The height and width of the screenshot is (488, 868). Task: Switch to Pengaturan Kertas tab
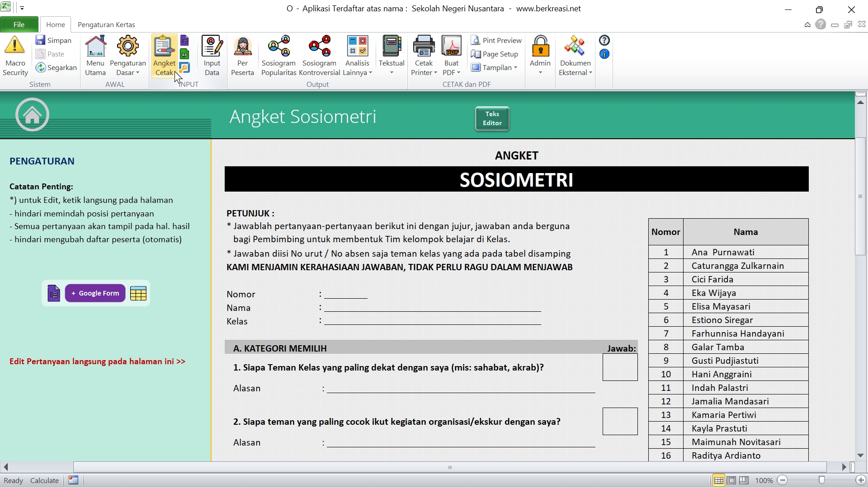tap(106, 24)
